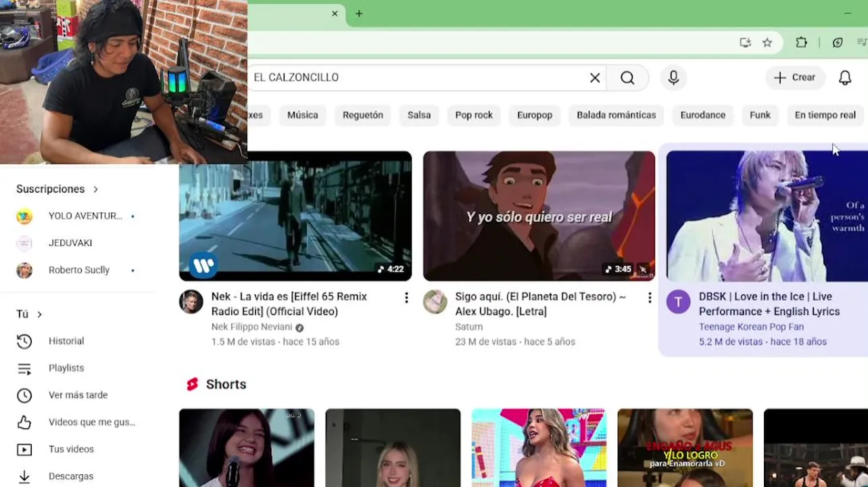868x487 pixels.
Task: Go to the Nek Filippo Neviani channel
Action: pyautogui.click(x=252, y=327)
